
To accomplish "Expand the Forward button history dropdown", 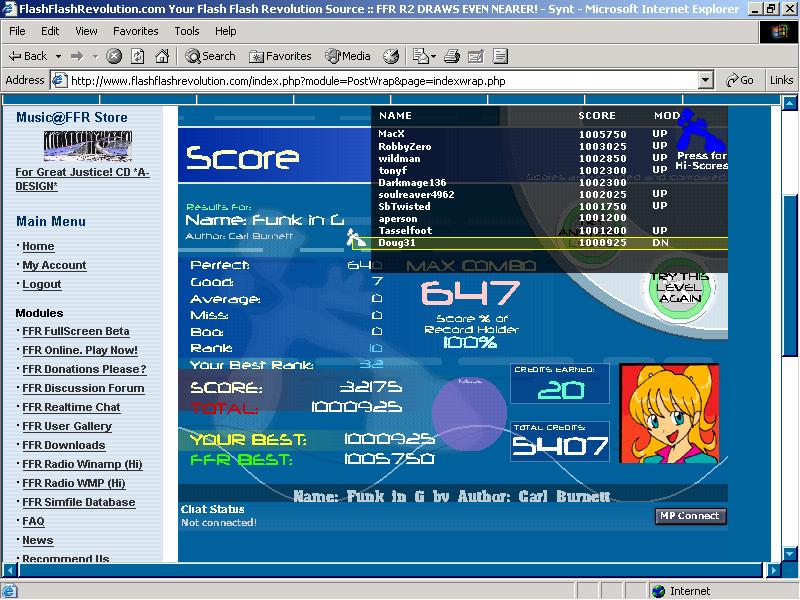I will pyautogui.click(x=95, y=56).
